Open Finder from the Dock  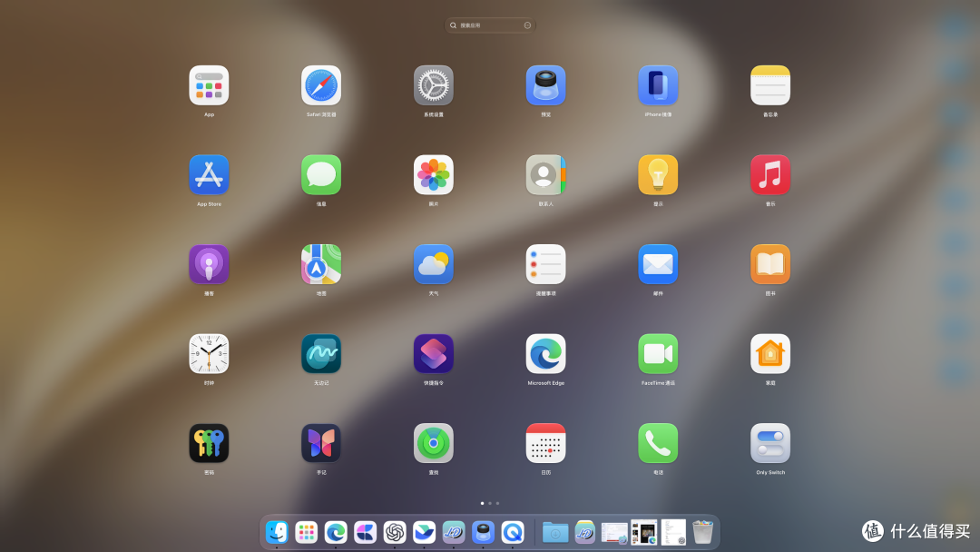point(277,532)
